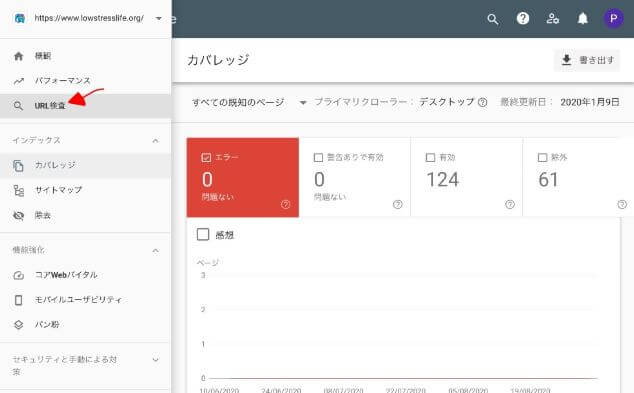Click the デスクトップ primary crawler value
The height and width of the screenshot is (393, 634).
click(446, 102)
